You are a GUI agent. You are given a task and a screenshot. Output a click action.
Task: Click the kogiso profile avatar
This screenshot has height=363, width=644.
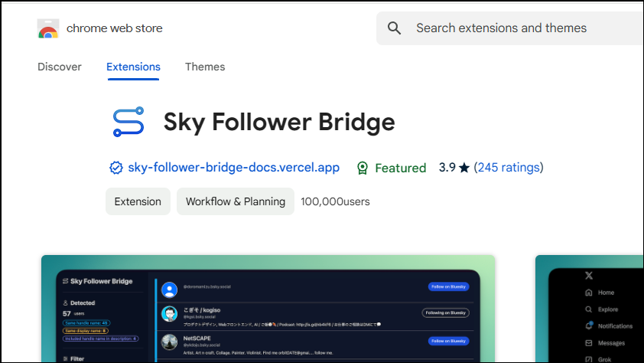coord(169,314)
